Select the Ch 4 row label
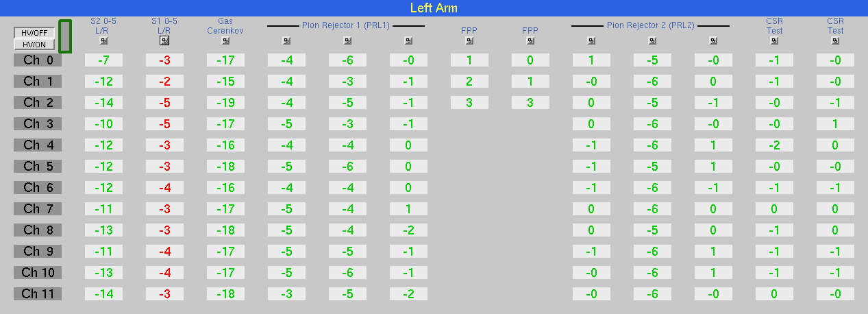Viewport: 868px width, 314px height. pyautogui.click(x=38, y=145)
